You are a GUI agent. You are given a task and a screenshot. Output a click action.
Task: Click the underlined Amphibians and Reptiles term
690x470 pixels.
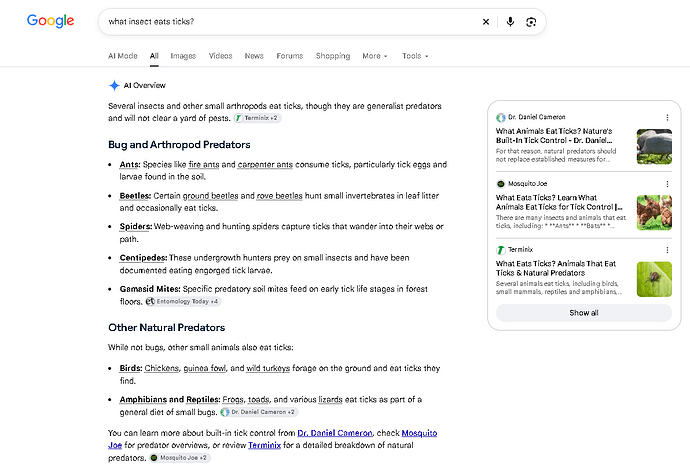tap(169, 400)
